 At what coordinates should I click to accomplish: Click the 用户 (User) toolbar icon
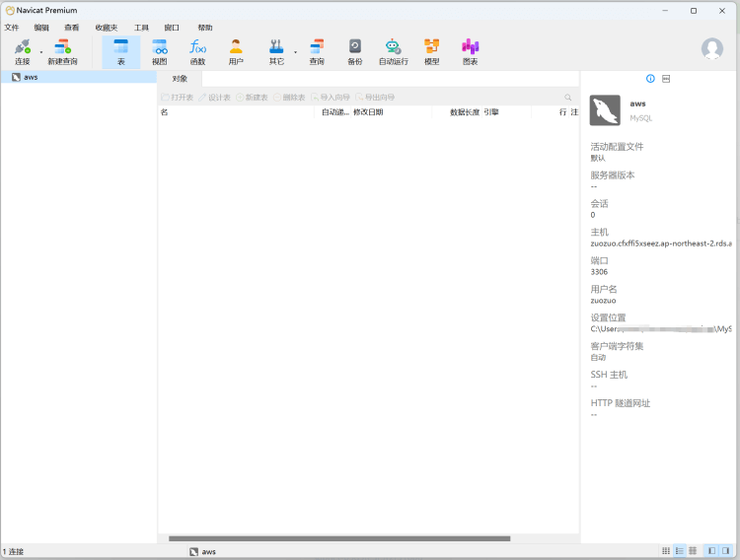coord(236,51)
